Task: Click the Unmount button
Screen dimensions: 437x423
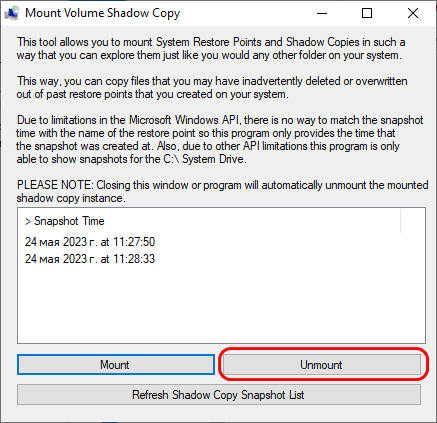Action: coord(322,365)
